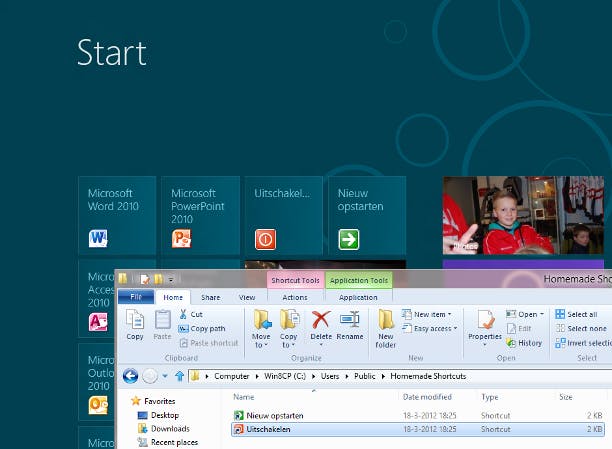Select the Uitschakelen shortcut file
The image size is (612, 449).
point(418,429)
